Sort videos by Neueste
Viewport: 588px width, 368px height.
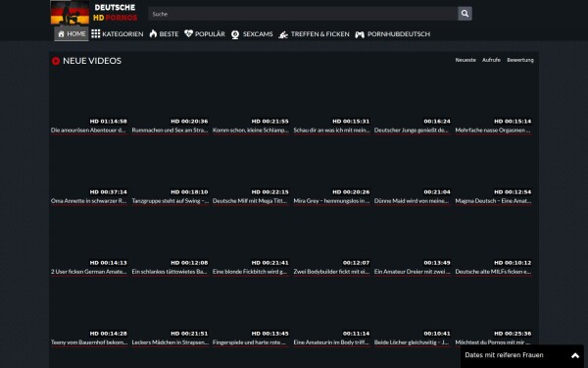[465, 60]
